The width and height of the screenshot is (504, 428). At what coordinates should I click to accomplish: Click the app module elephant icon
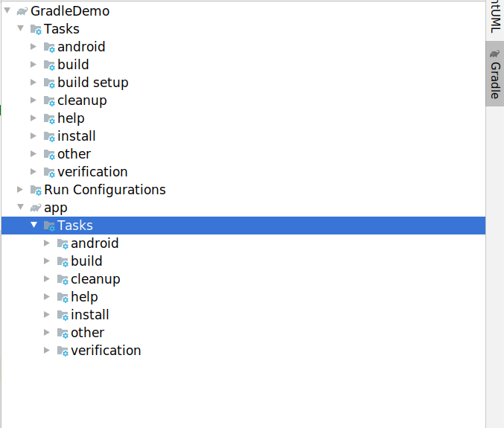(x=35, y=208)
